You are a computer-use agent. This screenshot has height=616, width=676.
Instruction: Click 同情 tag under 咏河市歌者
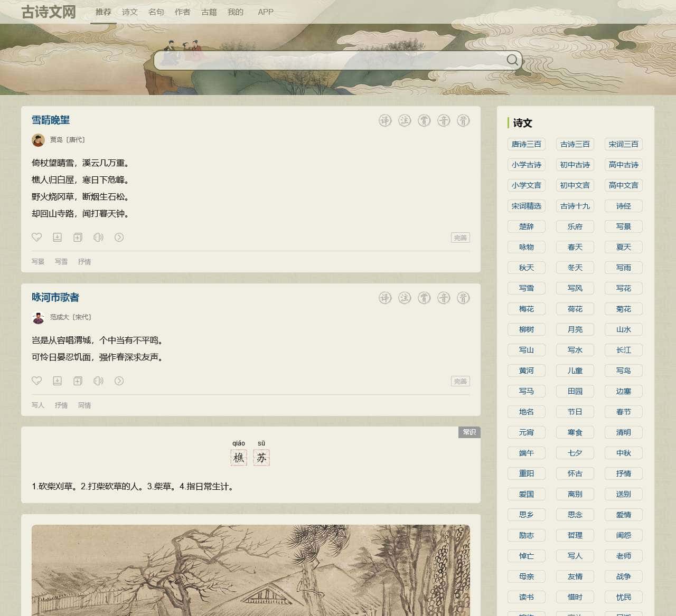[84, 405]
